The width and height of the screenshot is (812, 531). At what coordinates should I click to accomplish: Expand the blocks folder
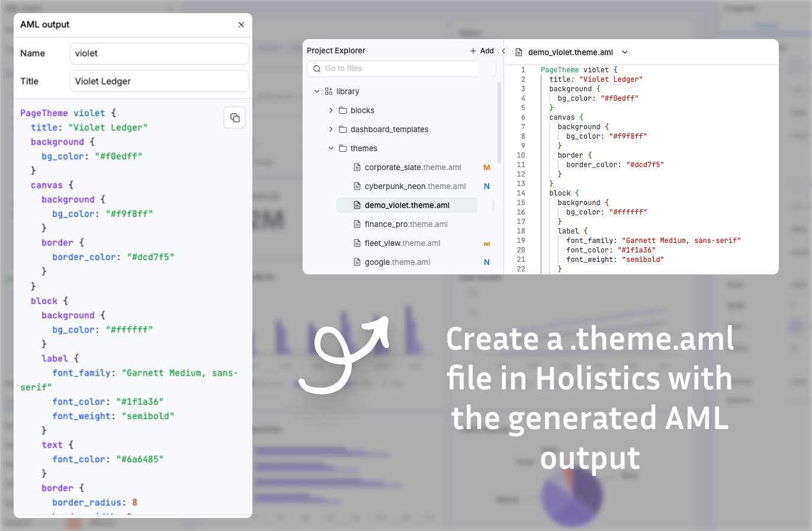click(x=331, y=110)
